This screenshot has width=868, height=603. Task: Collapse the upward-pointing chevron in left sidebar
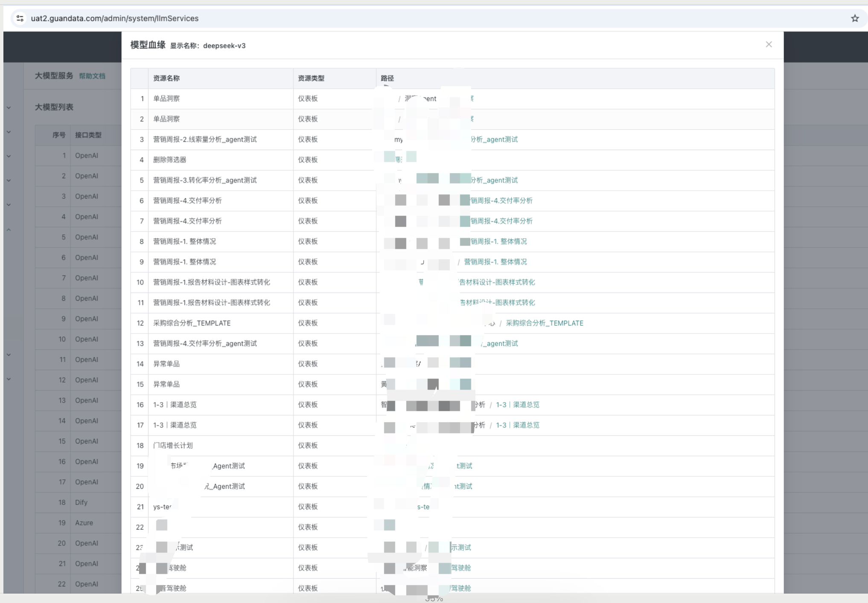click(9, 230)
